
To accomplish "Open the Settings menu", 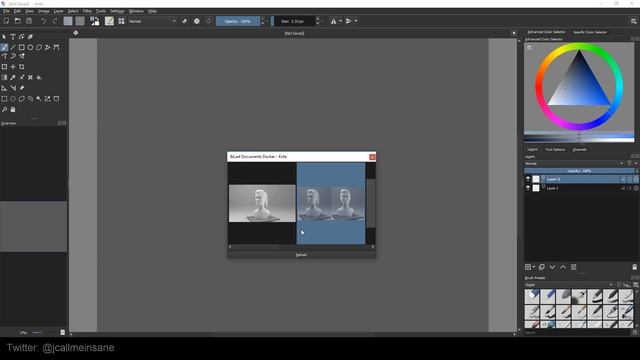I will click(x=117, y=11).
